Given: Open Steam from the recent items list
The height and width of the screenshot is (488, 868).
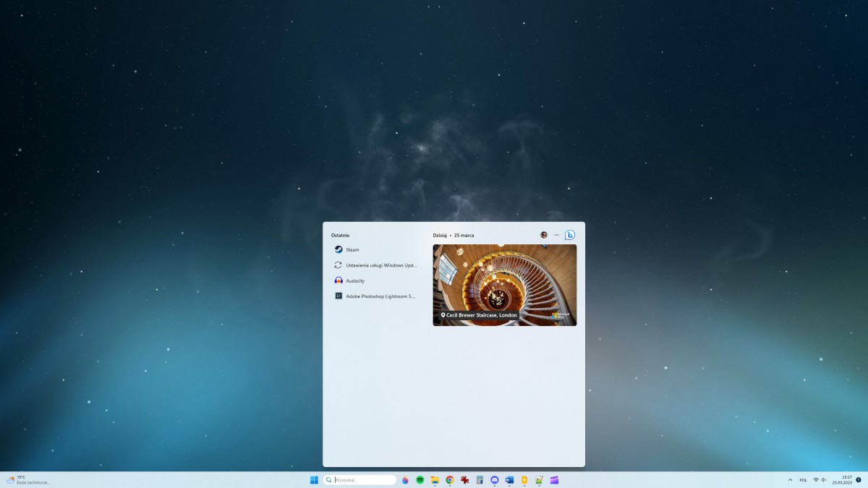Looking at the screenshot, I should (x=351, y=249).
